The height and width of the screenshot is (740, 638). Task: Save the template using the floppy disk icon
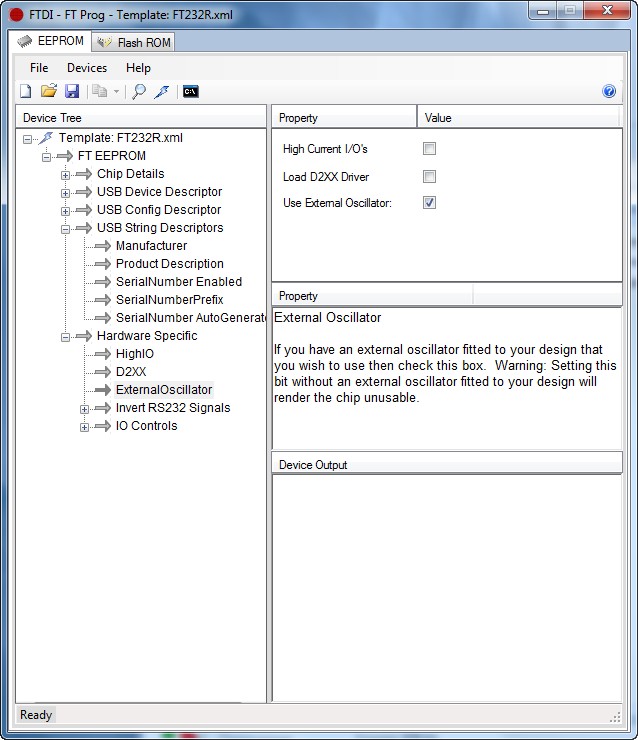coord(72,91)
